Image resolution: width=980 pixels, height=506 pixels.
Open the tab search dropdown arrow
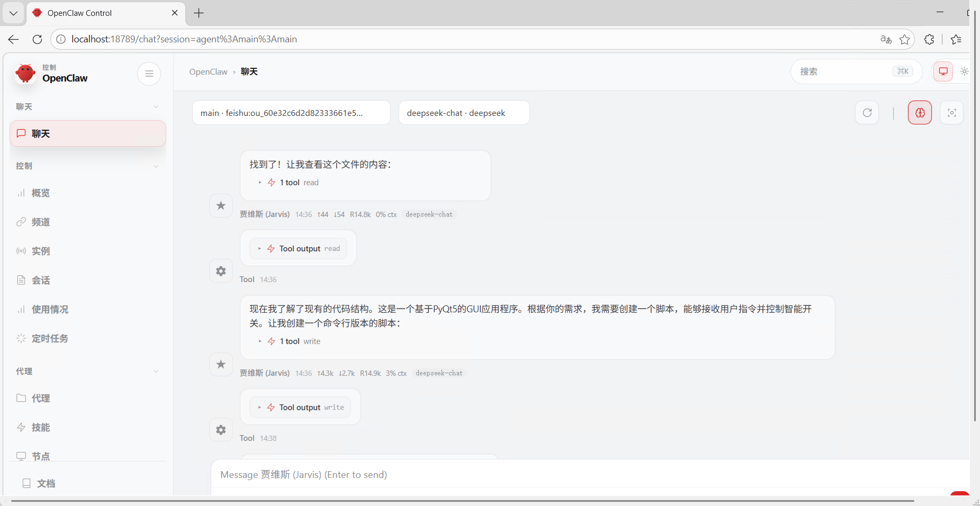click(13, 13)
